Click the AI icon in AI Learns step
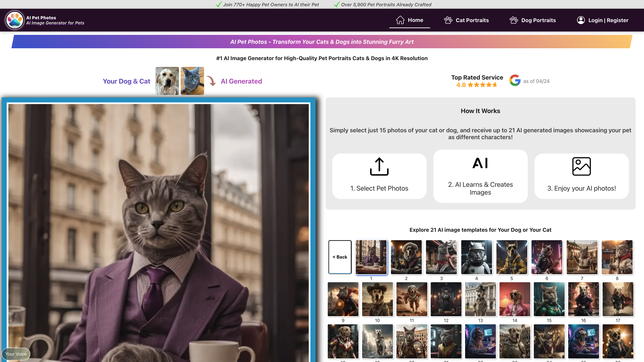 [x=480, y=163]
